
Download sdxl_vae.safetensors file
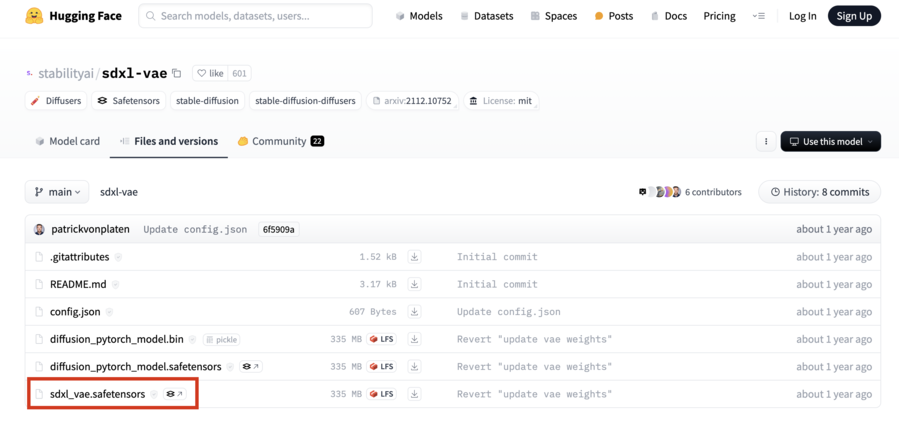414,394
